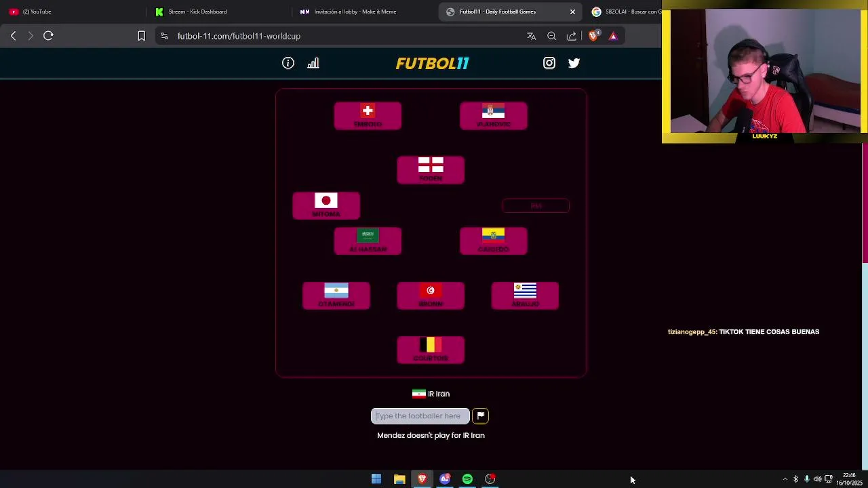Screen dimensions: 868x488
Task: Select the Ecuador Caicedo card
Action: pos(494,241)
